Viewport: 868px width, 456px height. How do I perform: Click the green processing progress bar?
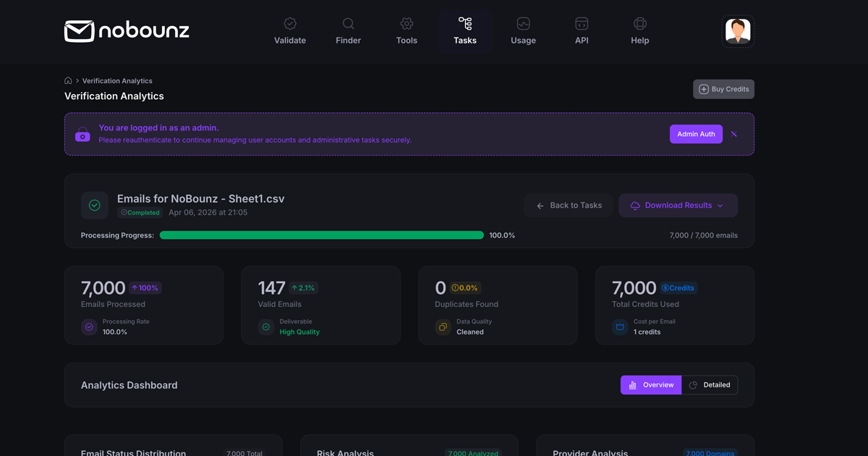(x=321, y=235)
